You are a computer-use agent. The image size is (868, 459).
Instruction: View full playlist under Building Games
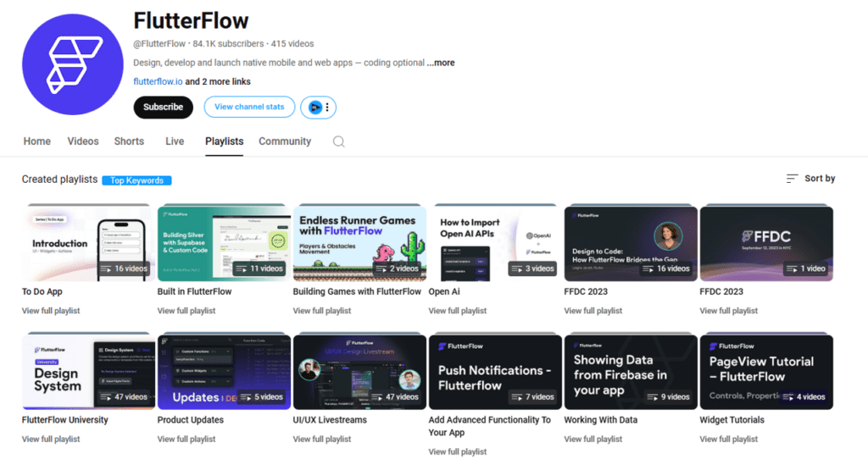pos(322,311)
